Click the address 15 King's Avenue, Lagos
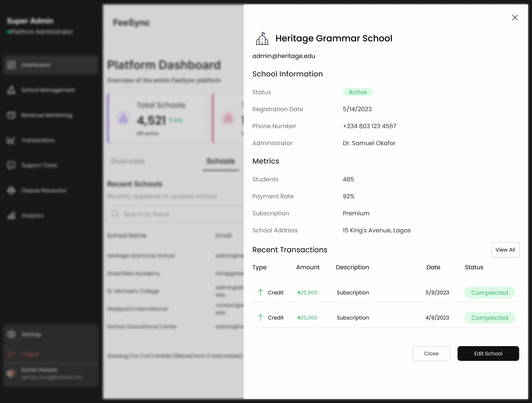The width and height of the screenshot is (532, 403). point(377,230)
